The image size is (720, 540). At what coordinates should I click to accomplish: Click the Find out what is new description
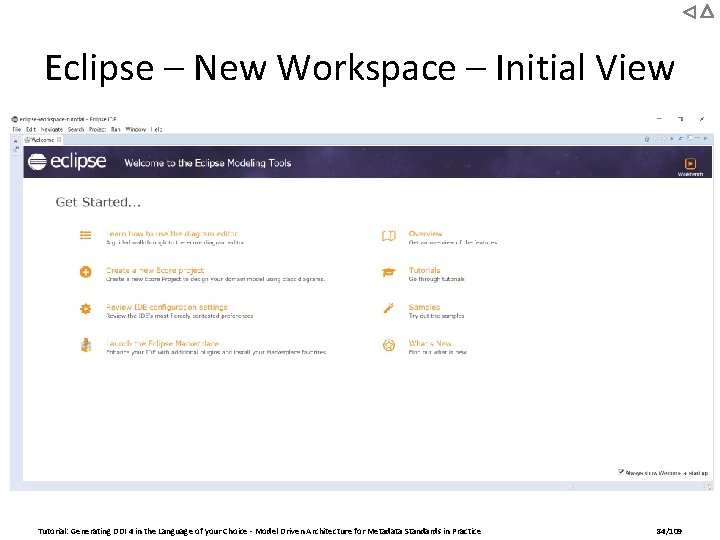pyautogui.click(x=438, y=352)
